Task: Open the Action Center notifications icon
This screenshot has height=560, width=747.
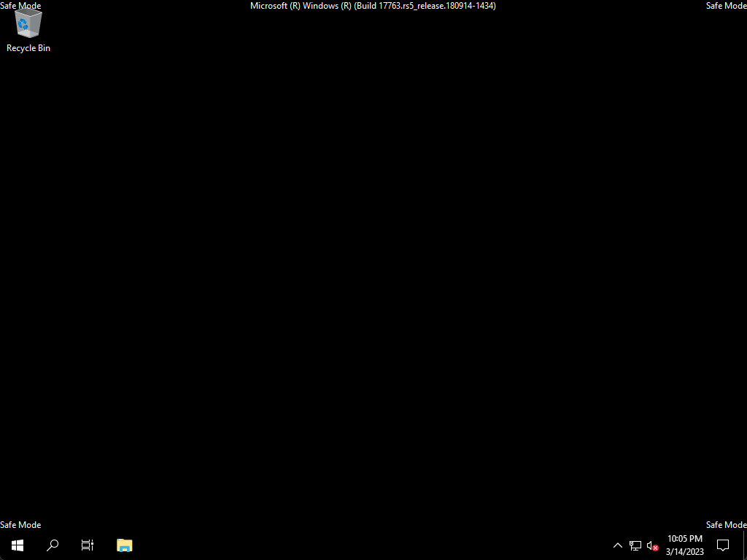Action: point(723,545)
